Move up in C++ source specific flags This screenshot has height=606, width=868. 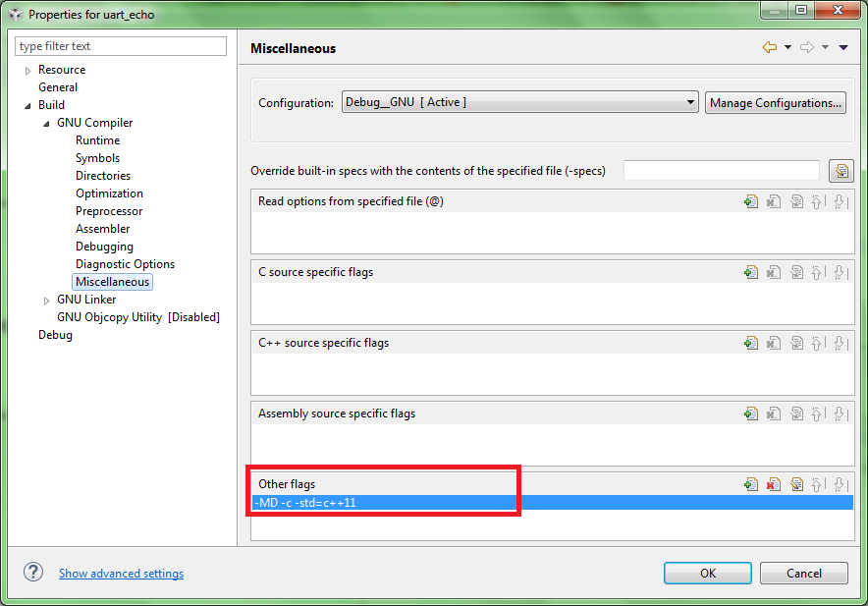[818, 344]
